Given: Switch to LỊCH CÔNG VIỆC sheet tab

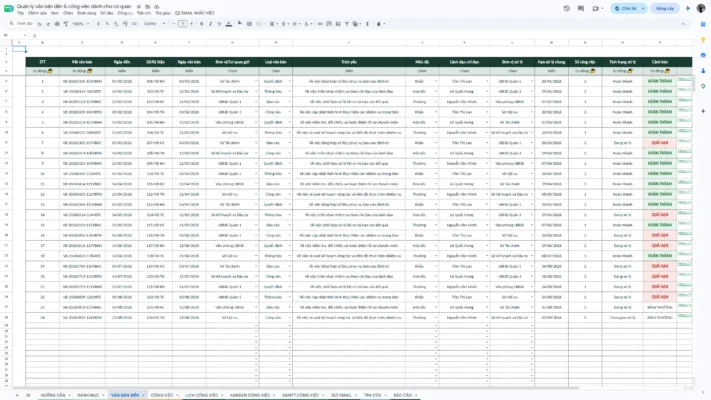Looking at the screenshot, I should pyautogui.click(x=201, y=395).
